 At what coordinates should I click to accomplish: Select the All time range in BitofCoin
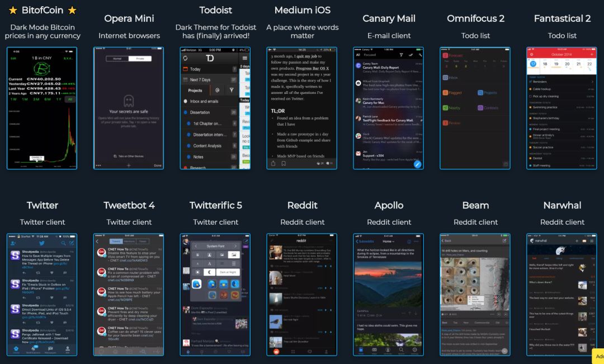point(70,100)
